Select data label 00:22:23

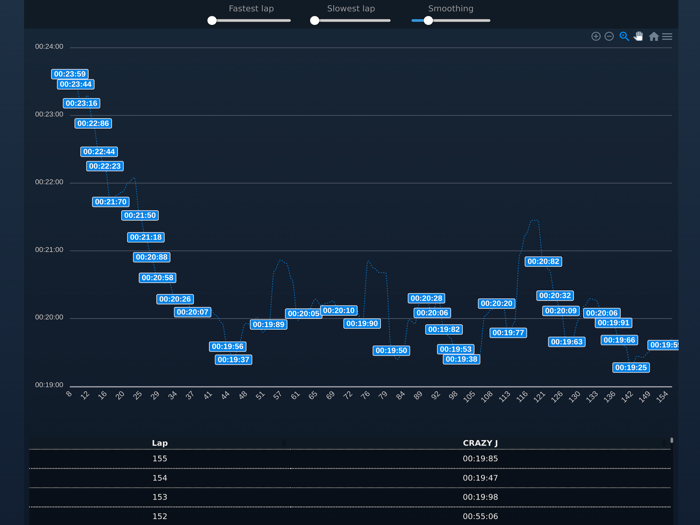[105, 167]
